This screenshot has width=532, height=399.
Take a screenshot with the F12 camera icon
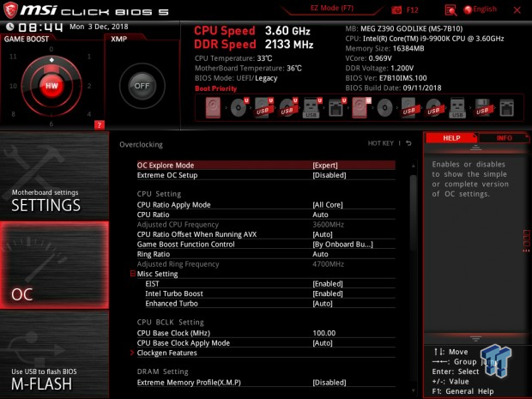point(396,10)
